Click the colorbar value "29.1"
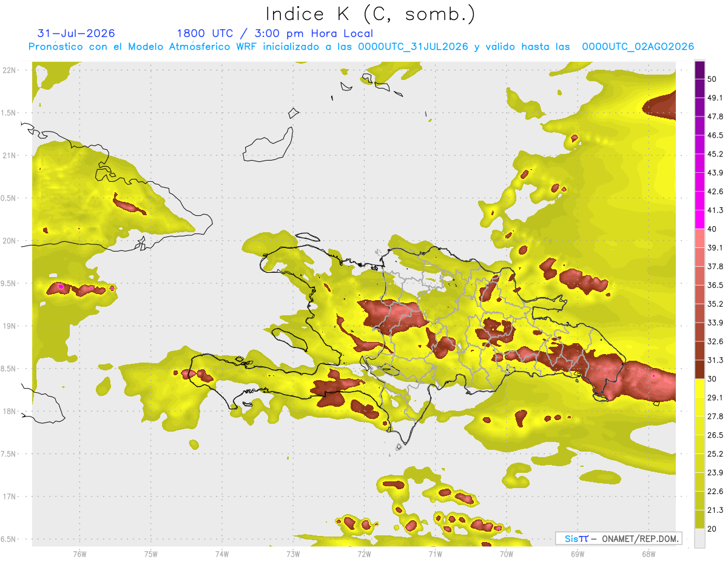The height and width of the screenshot is (562, 728). pos(715,398)
